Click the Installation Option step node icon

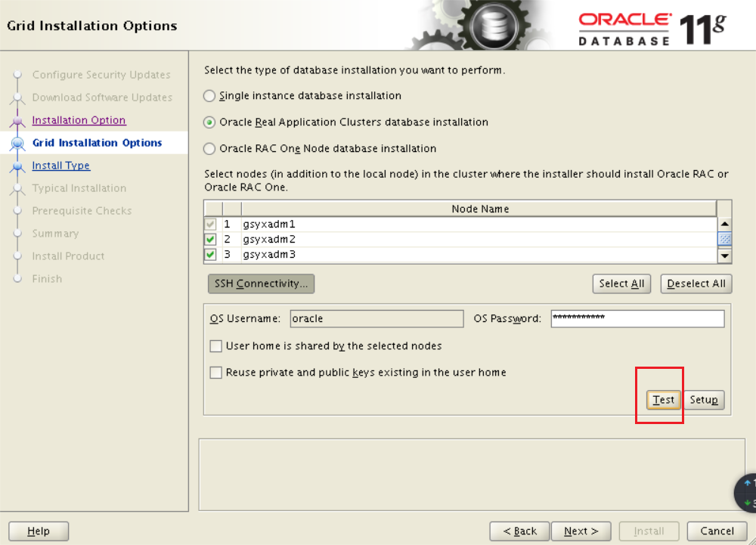(18, 120)
